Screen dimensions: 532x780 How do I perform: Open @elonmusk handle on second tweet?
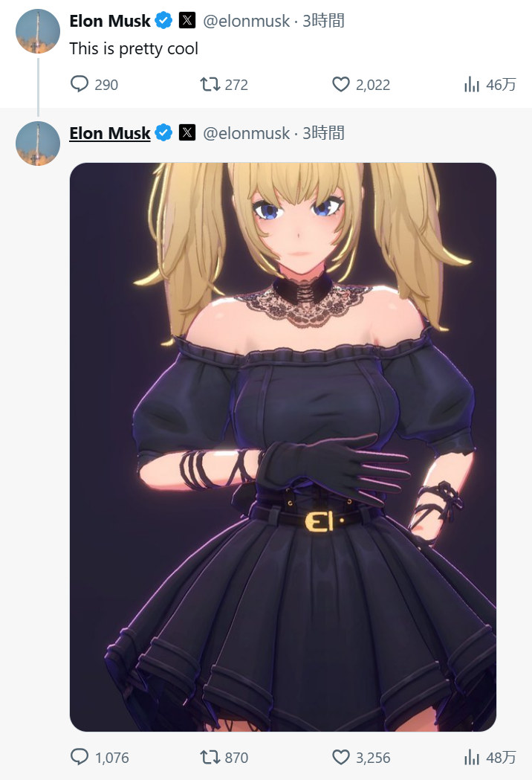click(246, 133)
